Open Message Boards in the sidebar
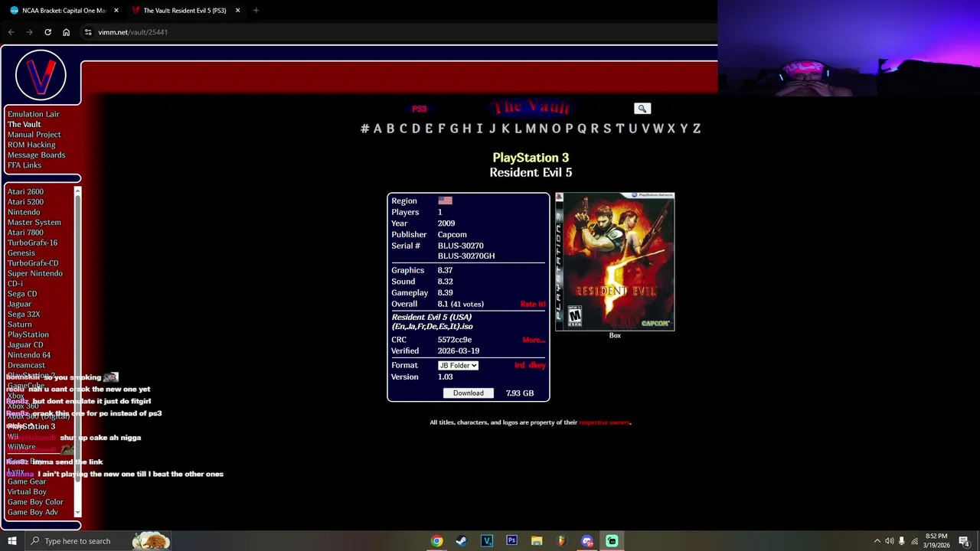This screenshot has height=551, width=980. click(x=36, y=155)
